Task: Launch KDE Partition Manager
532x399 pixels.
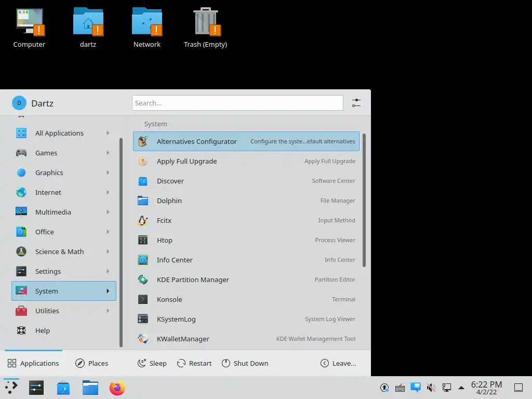Action: (x=246, y=280)
